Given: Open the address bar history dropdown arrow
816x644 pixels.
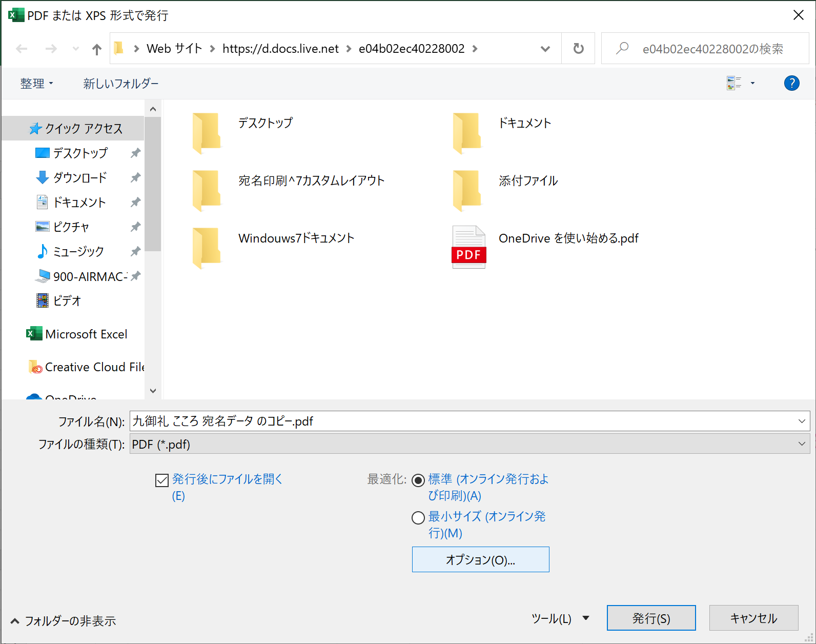Looking at the screenshot, I should click(x=545, y=49).
